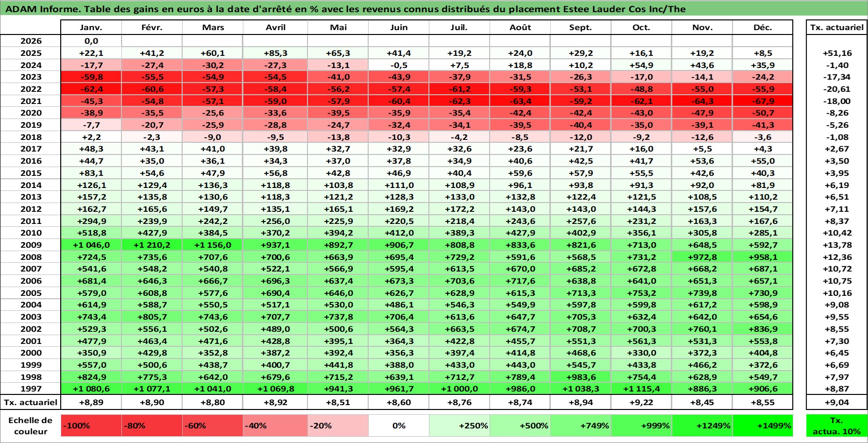Click the +1499% green color scale swatch

pyautogui.click(x=763, y=426)
